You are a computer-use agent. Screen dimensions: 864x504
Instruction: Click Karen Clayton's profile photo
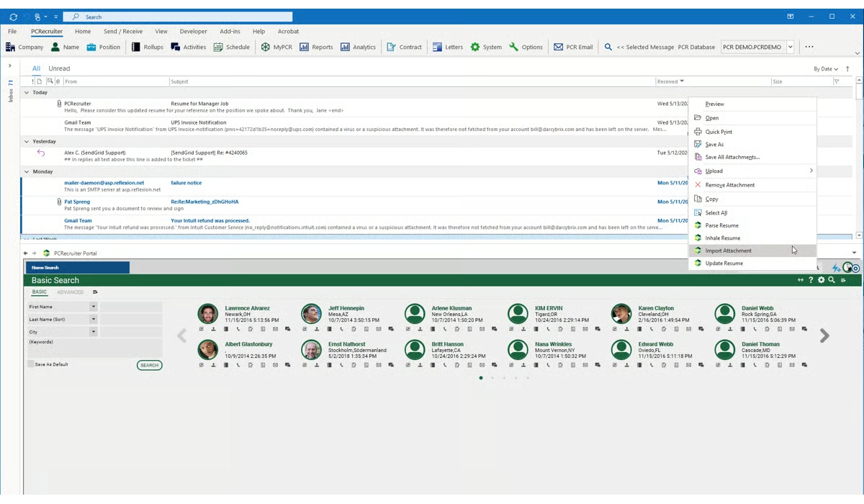pyautogui.click(x=621, y=313)
